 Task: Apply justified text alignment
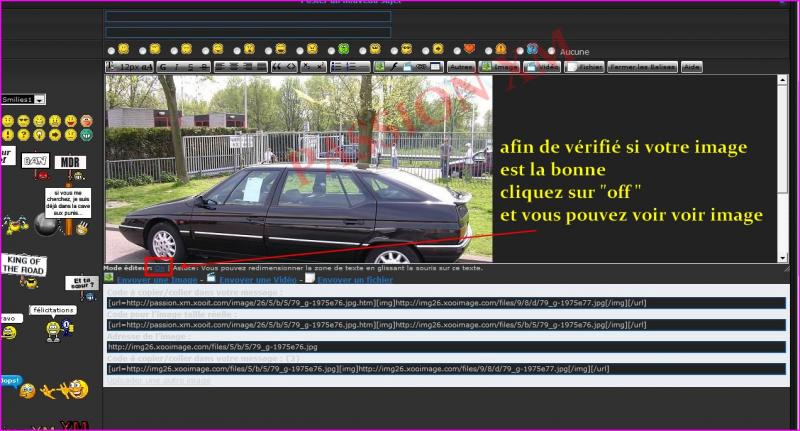(x=261, y=67)
